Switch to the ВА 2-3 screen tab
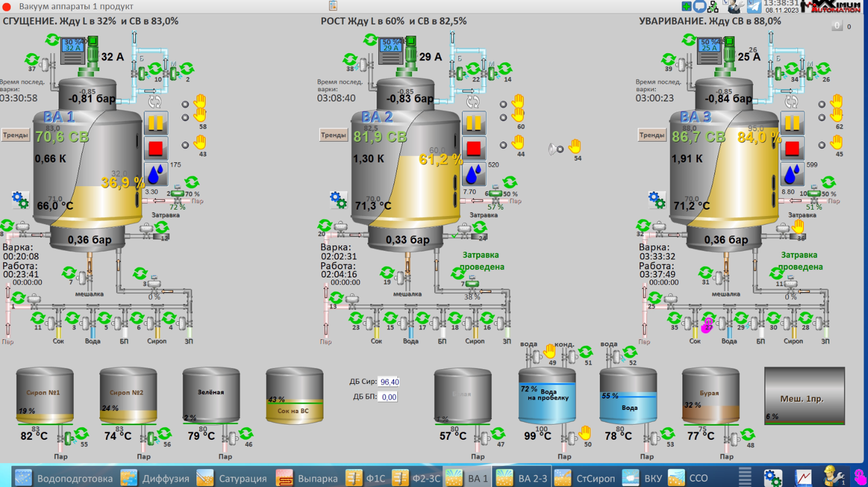 tap(522, 478)
